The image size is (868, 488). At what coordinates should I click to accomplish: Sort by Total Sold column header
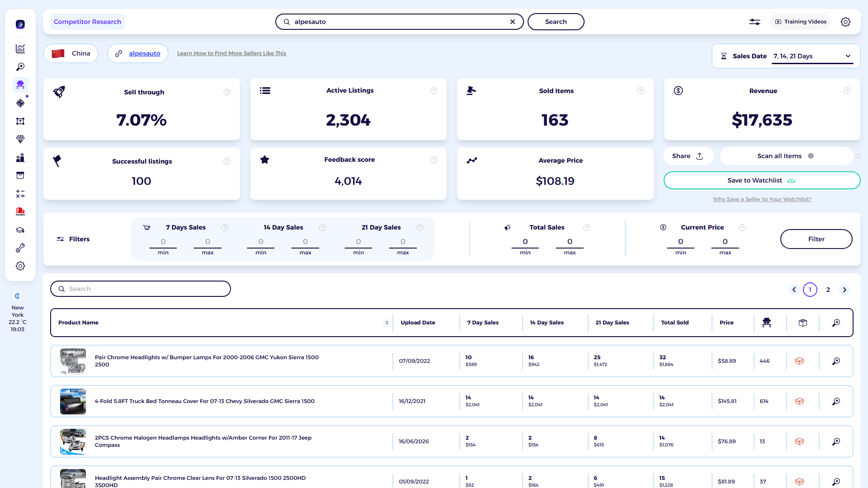(x=675, y=323)
